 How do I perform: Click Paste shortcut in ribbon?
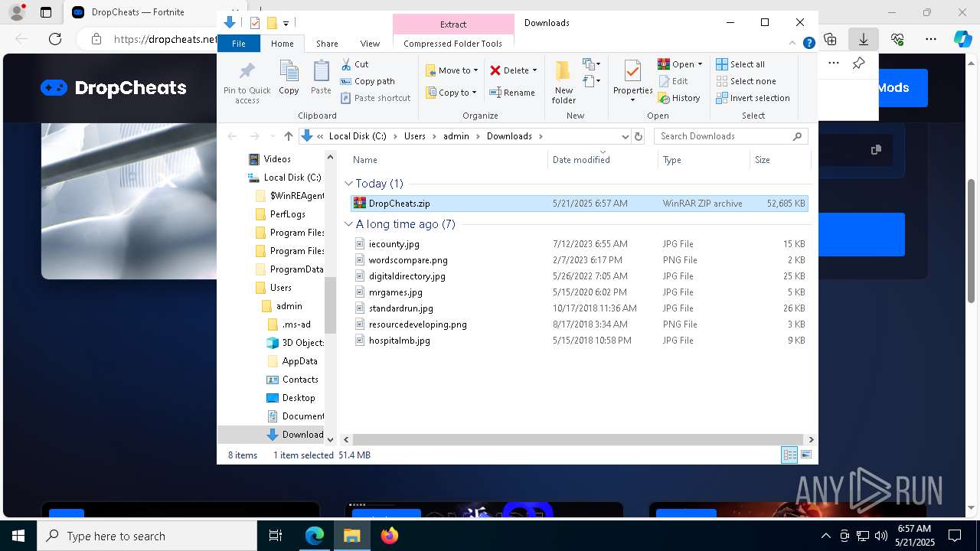coord(375,98)
